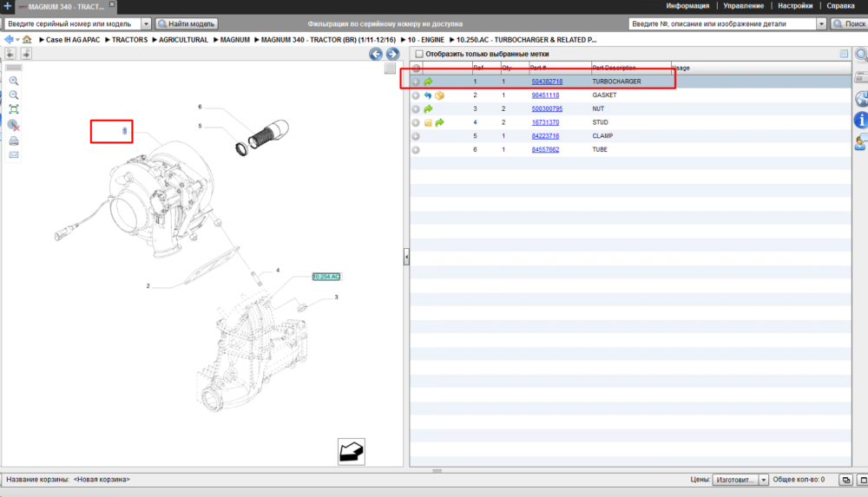Zoom in on the diagram
Image resolution: width=868 pixels, height=497 pixels.
pos(14,81)
